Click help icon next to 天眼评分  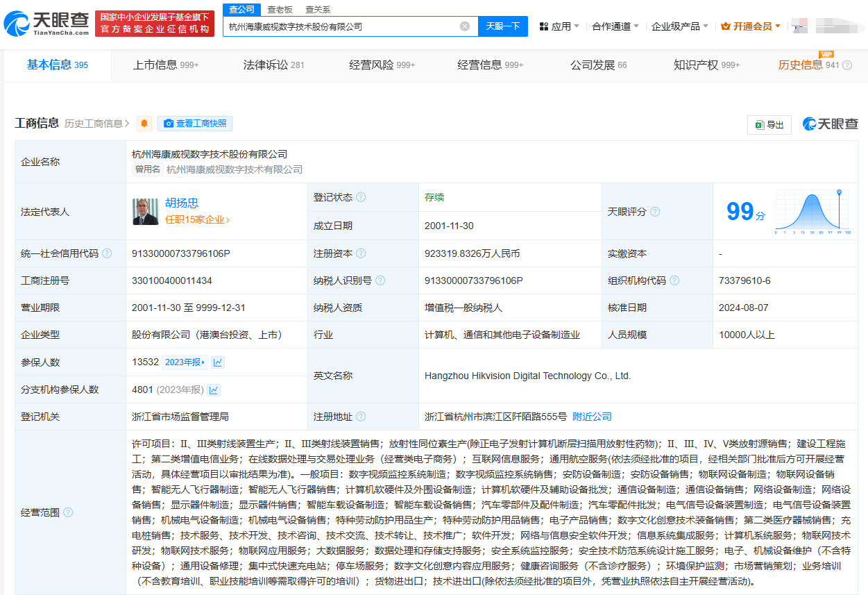654,212
